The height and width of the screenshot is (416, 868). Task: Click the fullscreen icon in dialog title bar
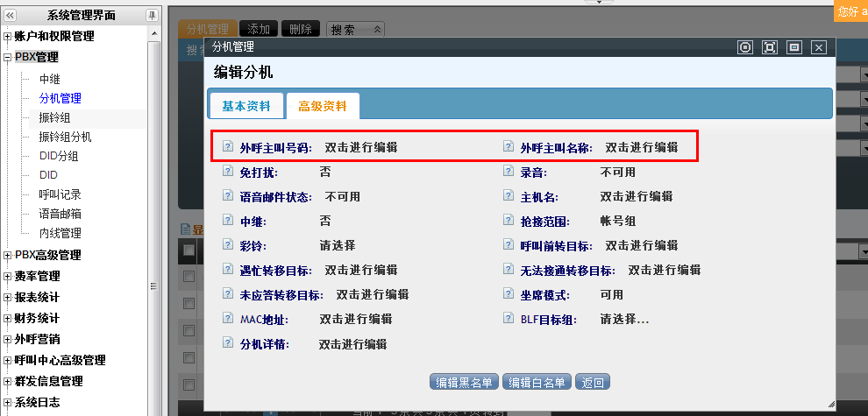pyautogui.click(x=770, y=47)
